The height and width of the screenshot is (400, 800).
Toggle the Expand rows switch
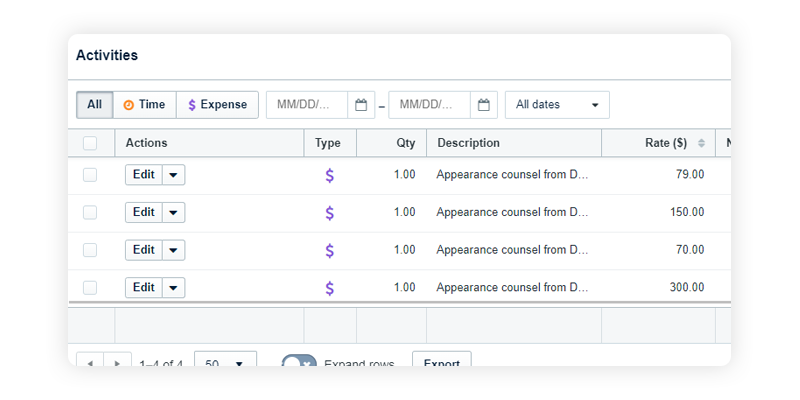tap(299, 361)
